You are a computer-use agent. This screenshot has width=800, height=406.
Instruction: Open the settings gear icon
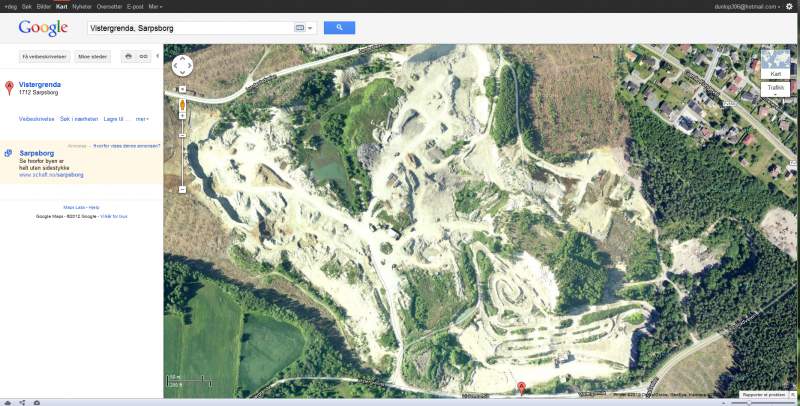[789, 6]
